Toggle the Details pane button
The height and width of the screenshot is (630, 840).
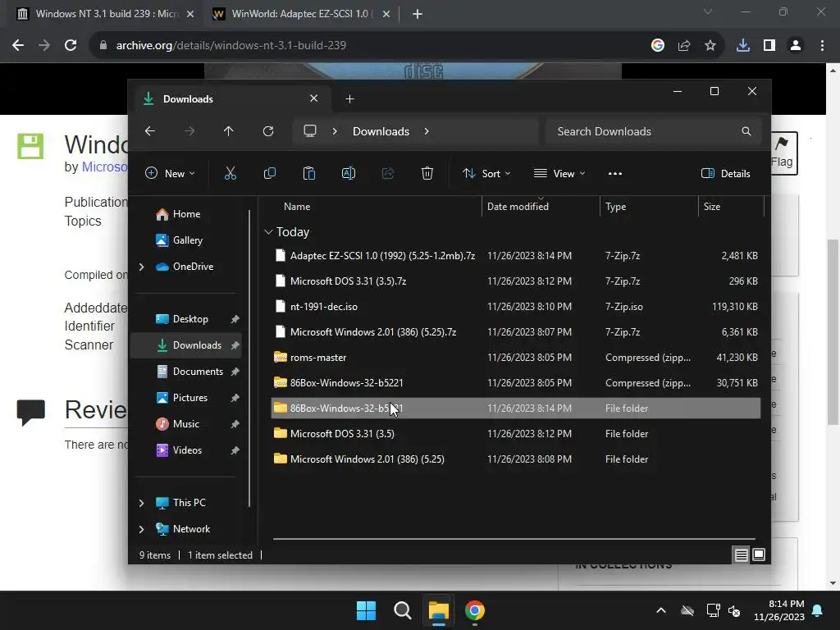726,174
